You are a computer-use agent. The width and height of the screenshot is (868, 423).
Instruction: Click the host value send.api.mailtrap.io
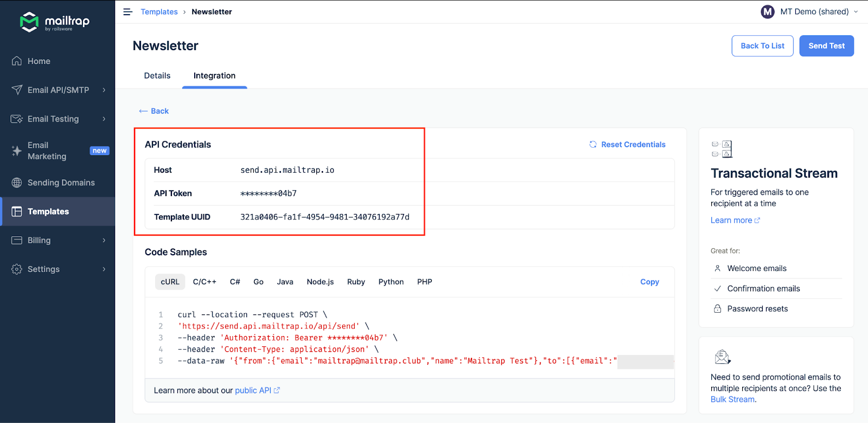(x=287, y=170)
